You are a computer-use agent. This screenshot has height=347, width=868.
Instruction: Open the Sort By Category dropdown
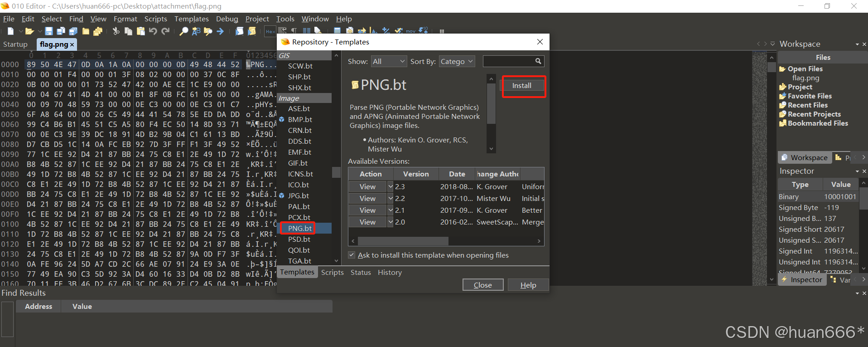[457, 61]
